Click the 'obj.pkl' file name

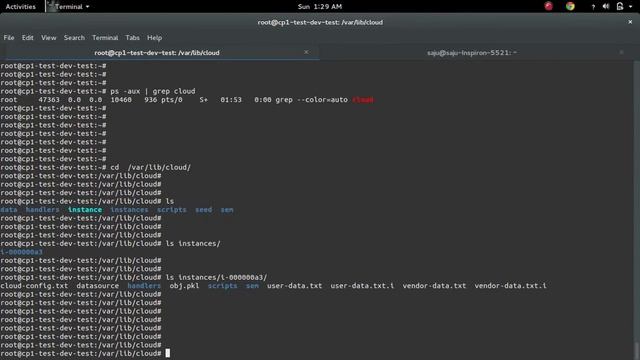184,286
